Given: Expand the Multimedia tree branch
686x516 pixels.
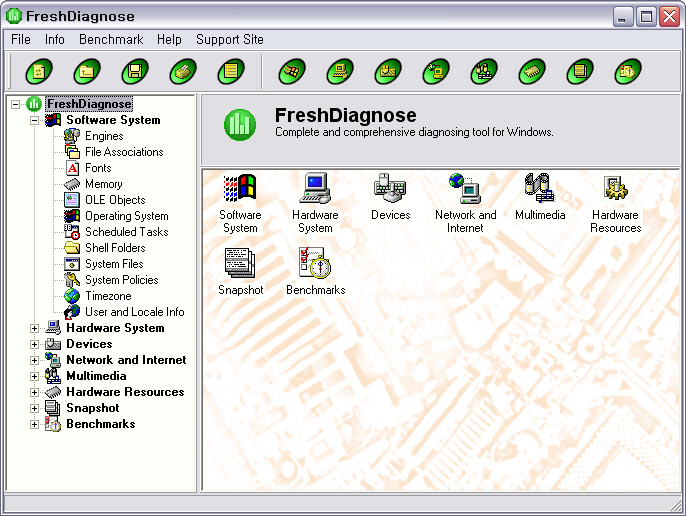Looking at the screenshot, I should click(x=35, y=376).
